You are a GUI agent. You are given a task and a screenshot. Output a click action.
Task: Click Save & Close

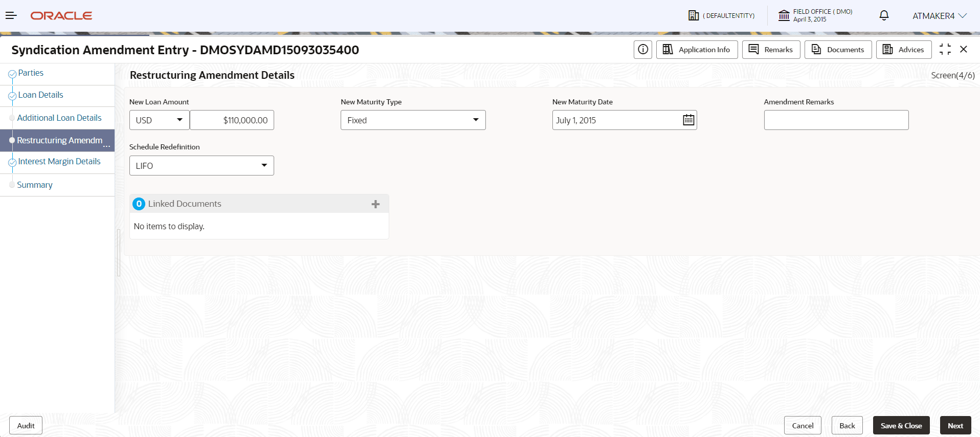pyautogui.click(x=901, y=426)
